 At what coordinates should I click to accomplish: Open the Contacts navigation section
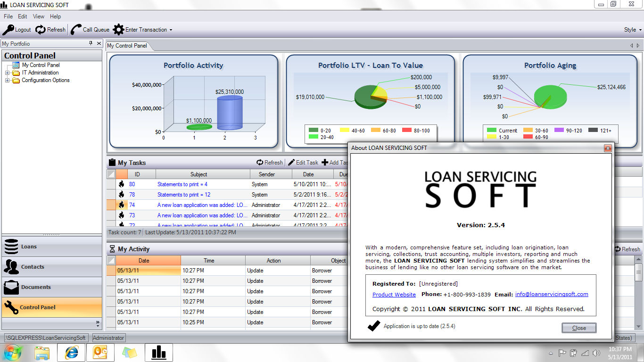[52, 267]
